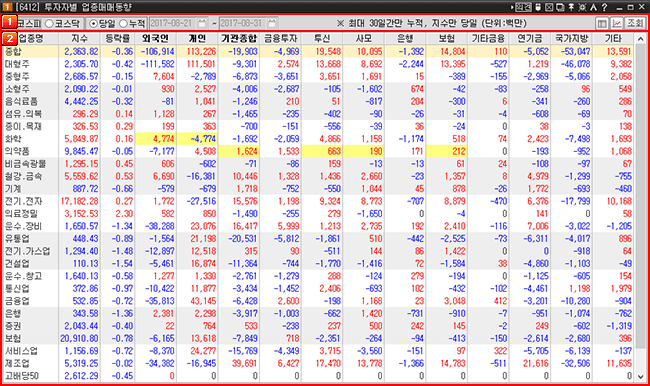The width and height of the screenshot is (650, 386).
Task: Click the boxed X icon in title bar
Action: point(549,7)
